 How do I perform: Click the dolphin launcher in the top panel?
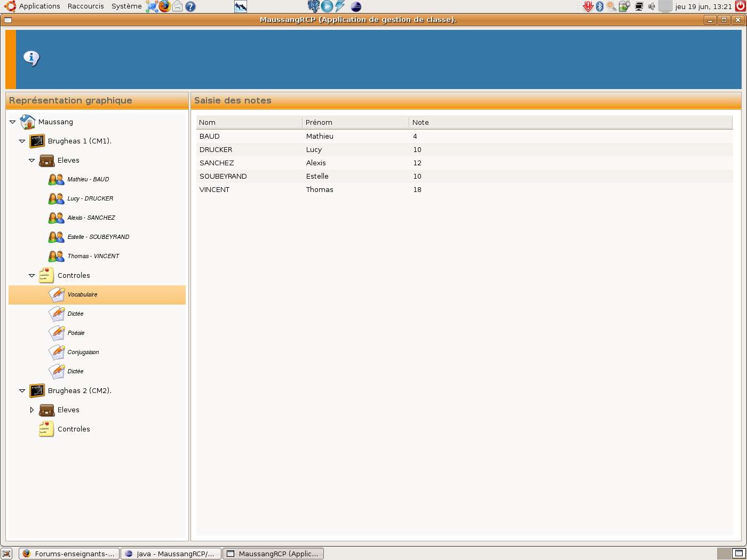241,6
